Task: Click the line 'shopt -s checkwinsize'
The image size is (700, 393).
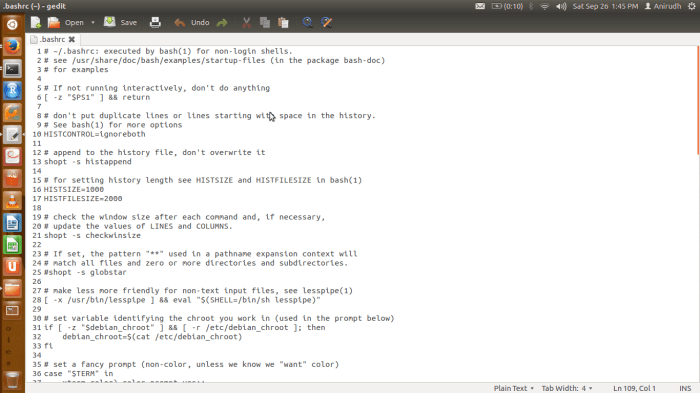Action: point(92,235)
